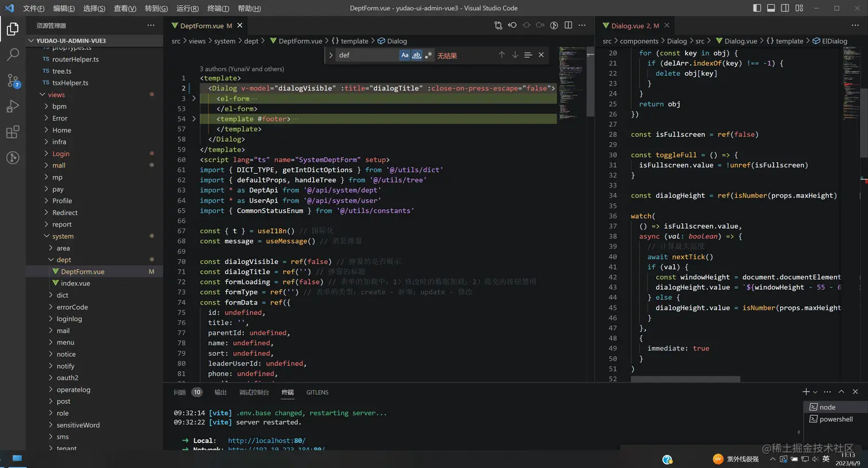Create a new terminal with plus icon
Screen dimensions: 868x468
[x=806, y=392]
